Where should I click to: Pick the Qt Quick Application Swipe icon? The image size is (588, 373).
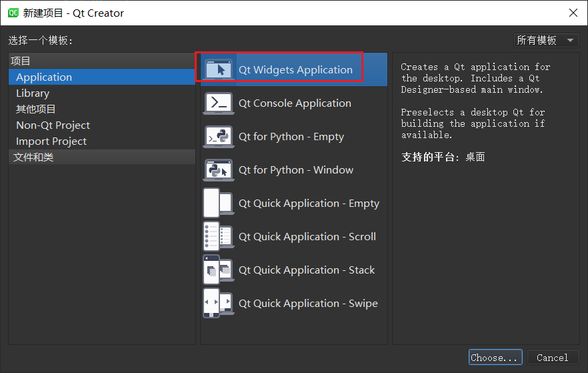coord(219,303)
